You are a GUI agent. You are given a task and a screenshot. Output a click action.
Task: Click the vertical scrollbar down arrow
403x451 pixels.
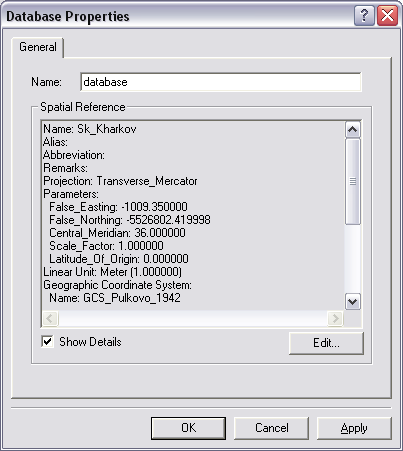353,302
